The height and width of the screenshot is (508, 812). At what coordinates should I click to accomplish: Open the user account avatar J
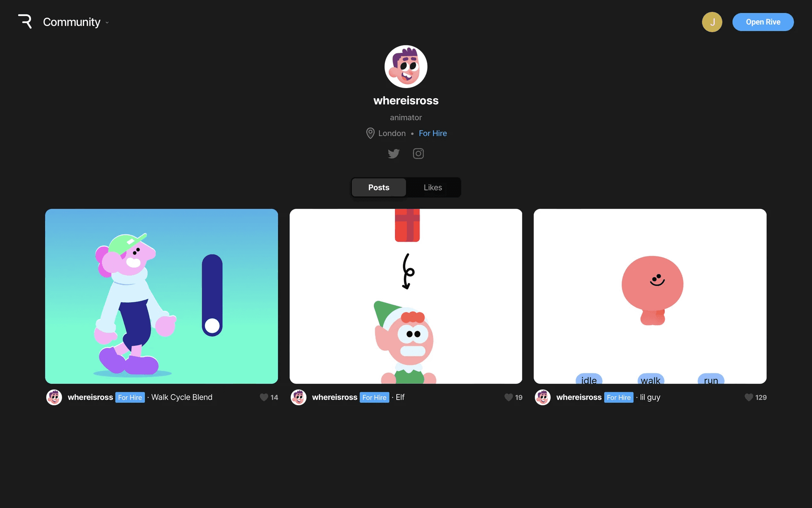tap(712, 22)
